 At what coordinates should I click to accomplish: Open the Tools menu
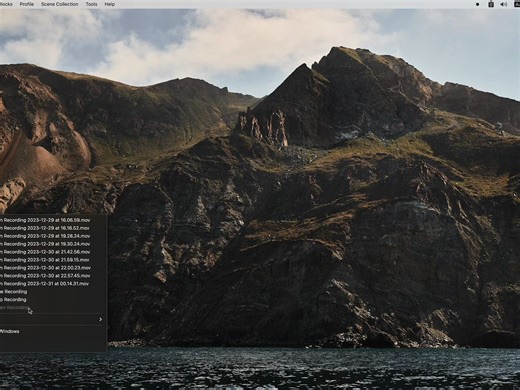(x=91, y=4)
